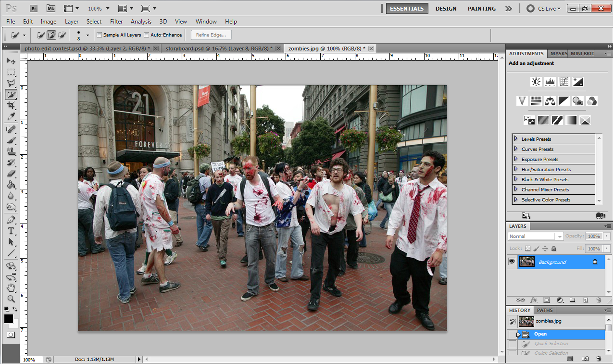
Task: Switch foreground and background colors
Action: pyautogui.click(x=15, y=309)
